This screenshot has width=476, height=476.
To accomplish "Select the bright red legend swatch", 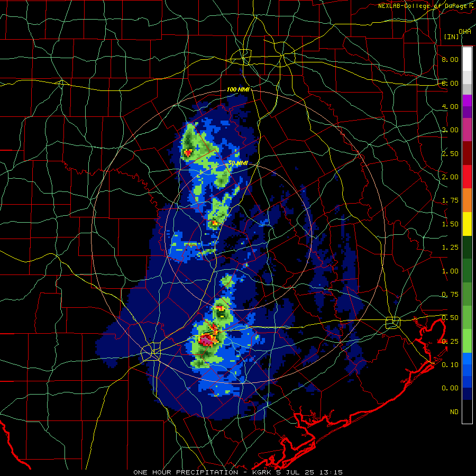I will (x=467, y=177).
